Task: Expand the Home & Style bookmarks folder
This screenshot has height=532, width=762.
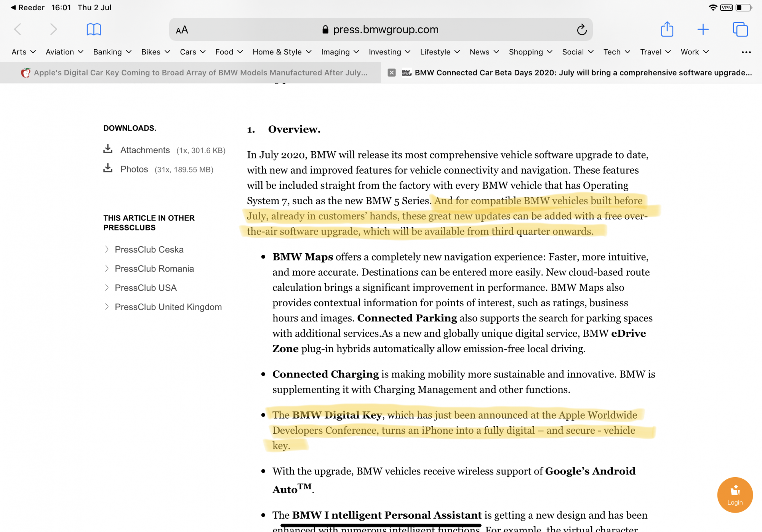Action: (282, 52)
